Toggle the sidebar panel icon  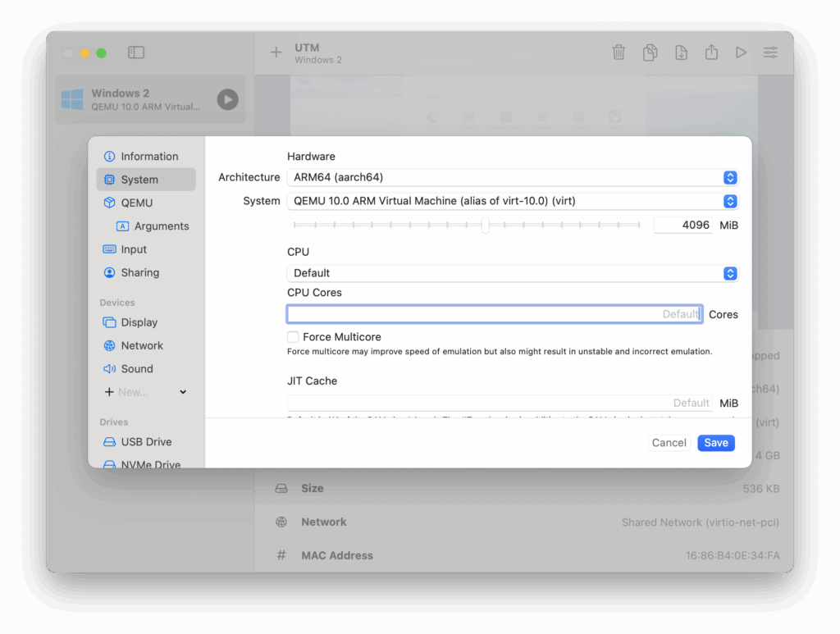(x=136, y=52)
